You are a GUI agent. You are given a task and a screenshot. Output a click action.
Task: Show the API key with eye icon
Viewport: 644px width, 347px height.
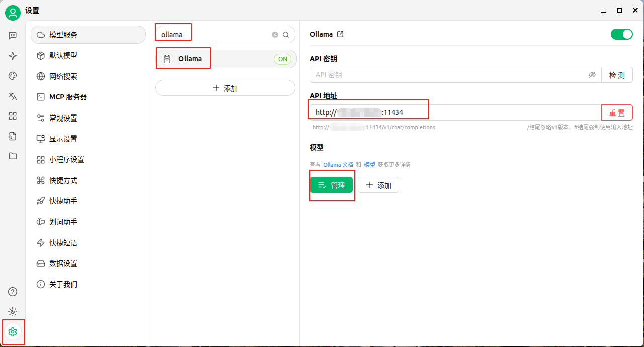point(592,75)
